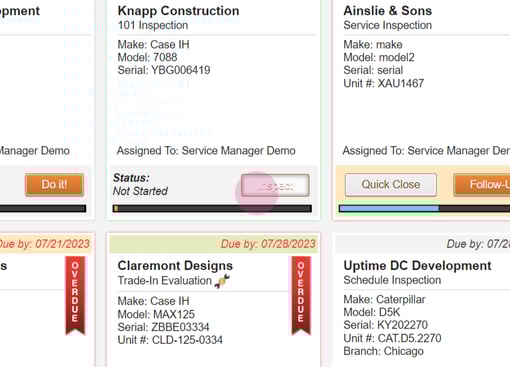Click the wrench icon beside Trade-In Evaluation
The width and height of the screenshot is (510, 367).
point(222,281)
